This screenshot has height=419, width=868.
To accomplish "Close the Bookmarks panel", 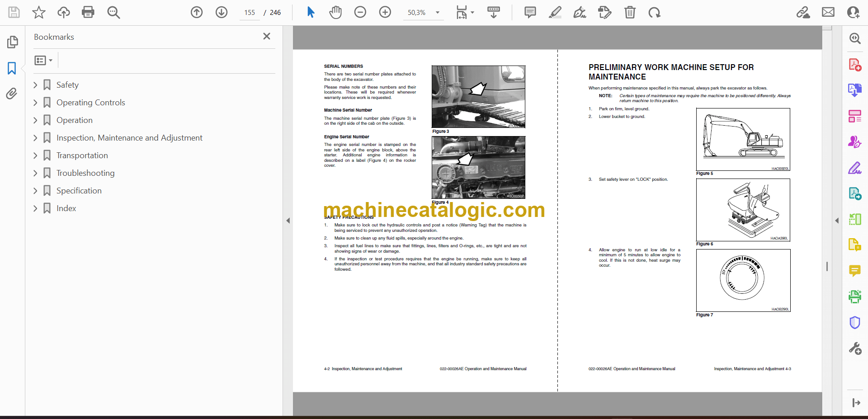I will click(x=267, y=37).
